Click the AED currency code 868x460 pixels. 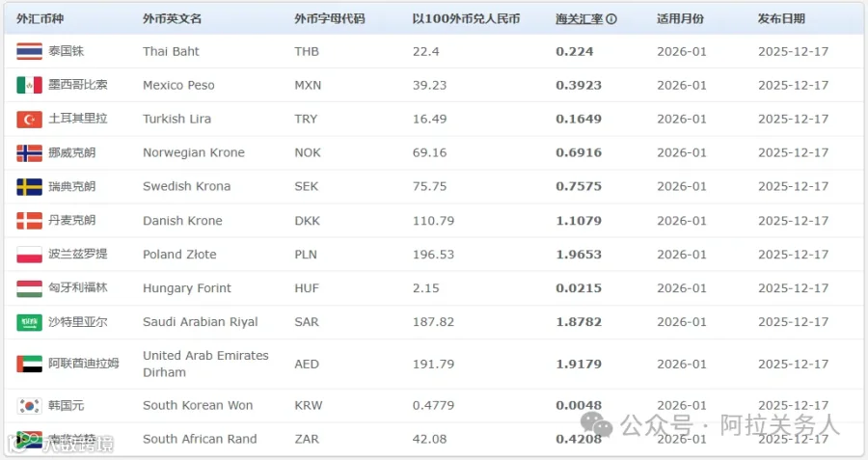(307, 365)
